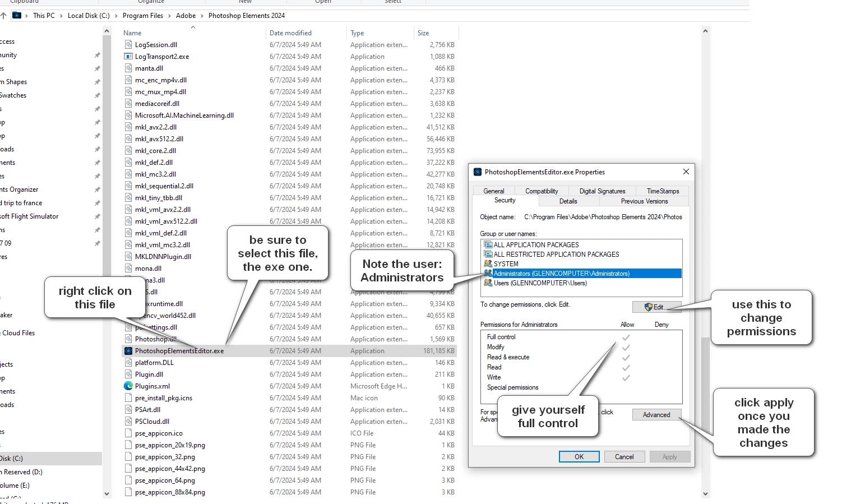This screenshot has height=504, width=842.
Task: Click the mediacoreif.dll file icon
Action: [128, 103]
